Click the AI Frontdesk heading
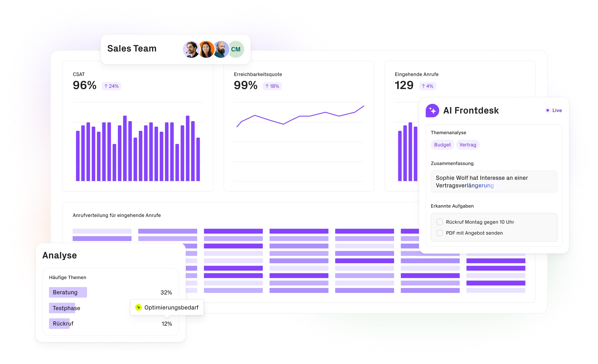The image size is (598, 364). point(471,111)
